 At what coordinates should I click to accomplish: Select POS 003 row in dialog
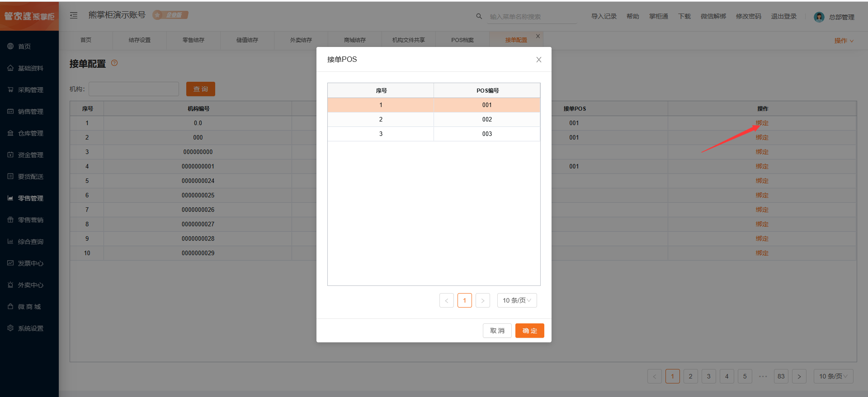click(x=434, y=134)
